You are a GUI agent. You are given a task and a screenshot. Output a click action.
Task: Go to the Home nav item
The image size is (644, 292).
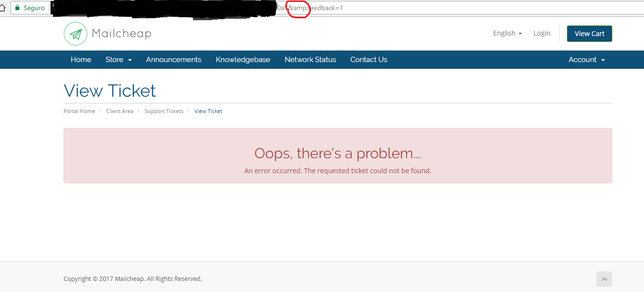81,60
